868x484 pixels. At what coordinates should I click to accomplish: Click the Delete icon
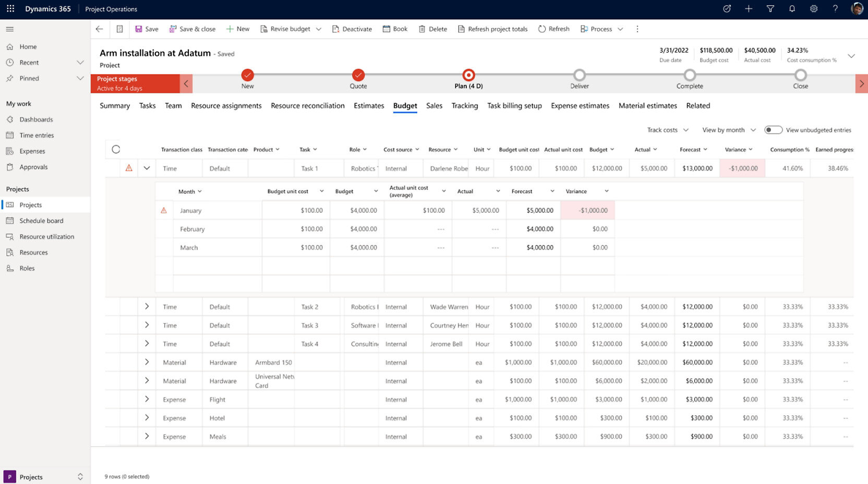pos(423,29)
